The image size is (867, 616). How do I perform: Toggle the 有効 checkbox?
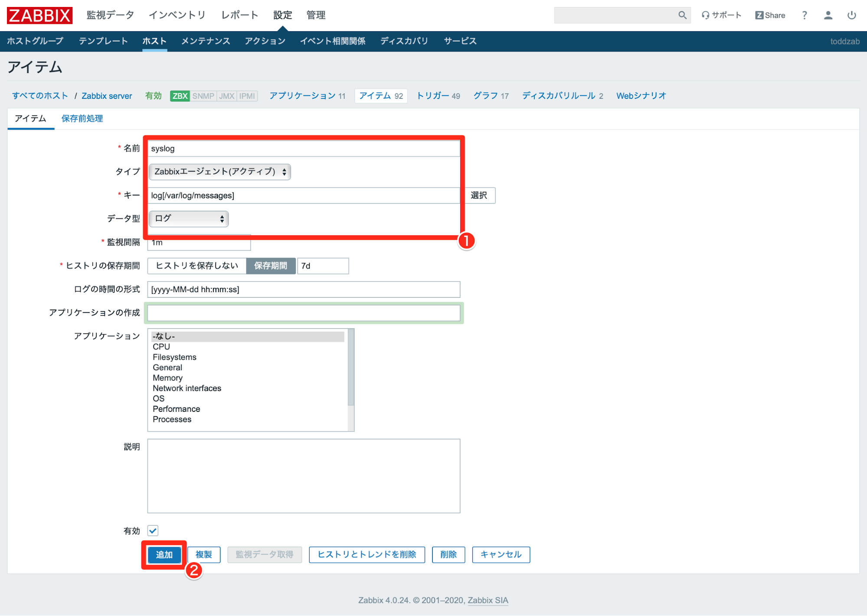(x=153, y=531)
